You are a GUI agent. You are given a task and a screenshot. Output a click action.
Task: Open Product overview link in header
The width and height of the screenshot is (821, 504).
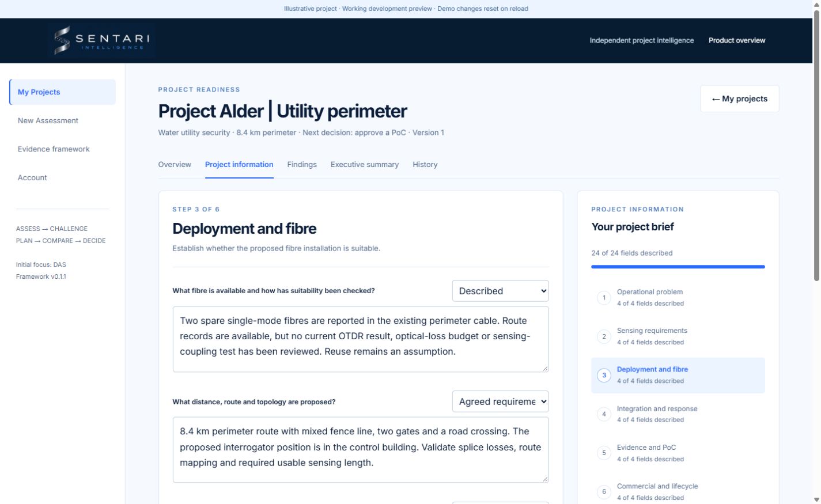(737, 40)
